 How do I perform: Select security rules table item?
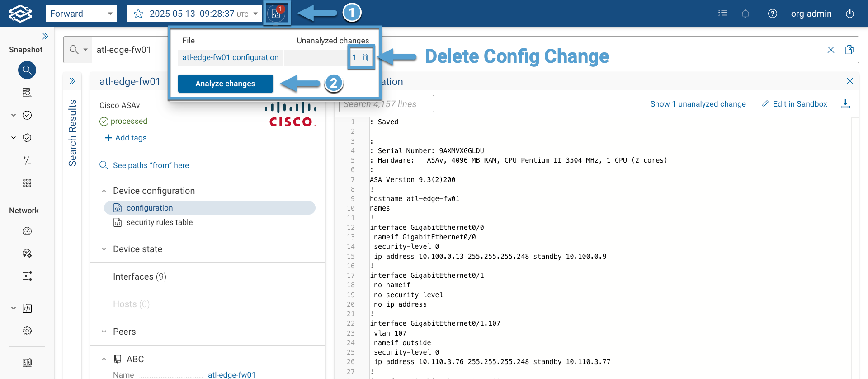point(159,222)
